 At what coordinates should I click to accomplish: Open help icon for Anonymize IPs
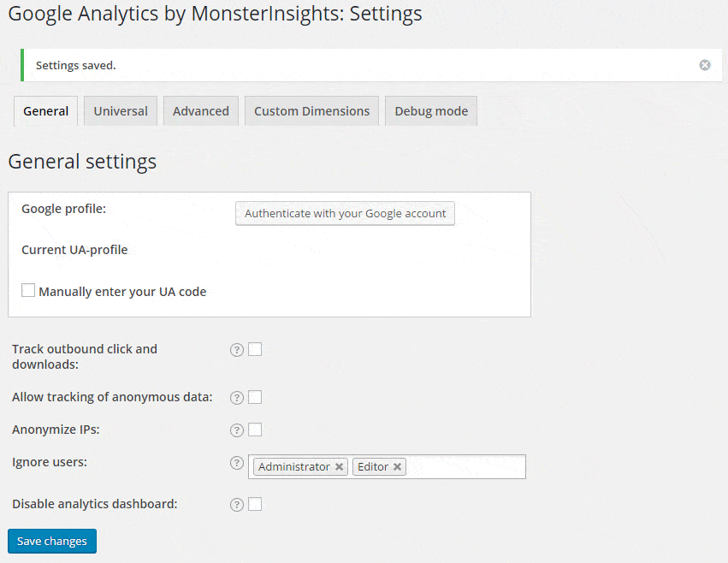[237, 430]
